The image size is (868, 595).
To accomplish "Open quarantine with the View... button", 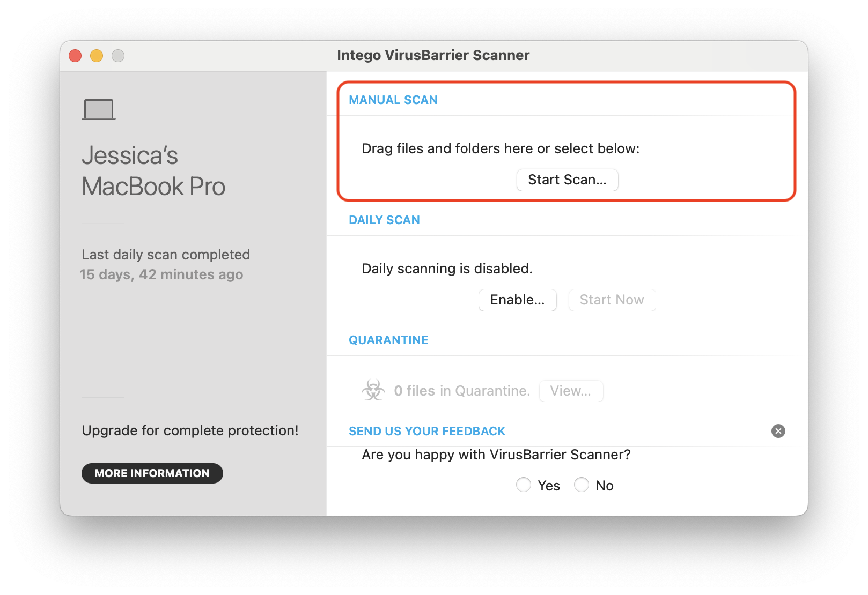I will [571, 391].
